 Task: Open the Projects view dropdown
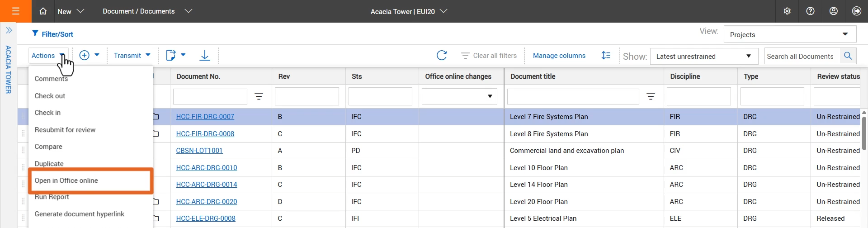(790, 34)
